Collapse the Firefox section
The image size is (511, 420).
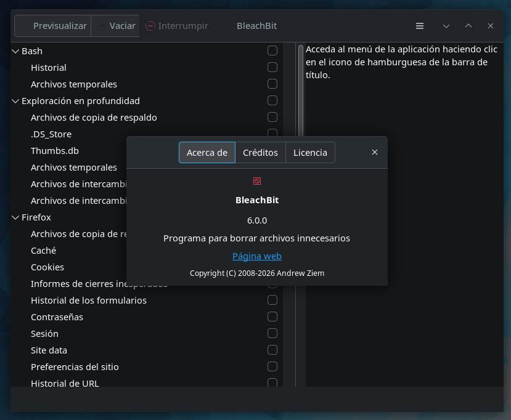click(15, 217)
